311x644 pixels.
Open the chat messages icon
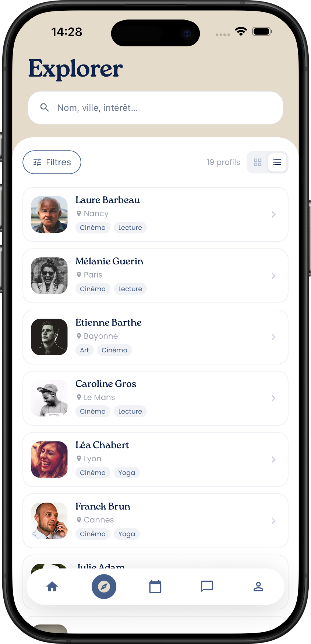pyautogui.click(x=207, y=587)
